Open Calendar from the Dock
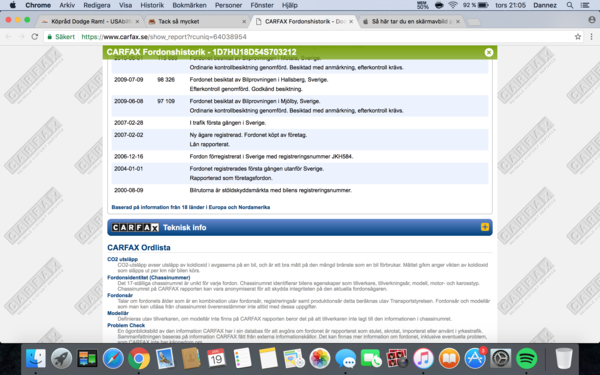The width and height of the screenshot is (600, 375). tap(216, 358)
